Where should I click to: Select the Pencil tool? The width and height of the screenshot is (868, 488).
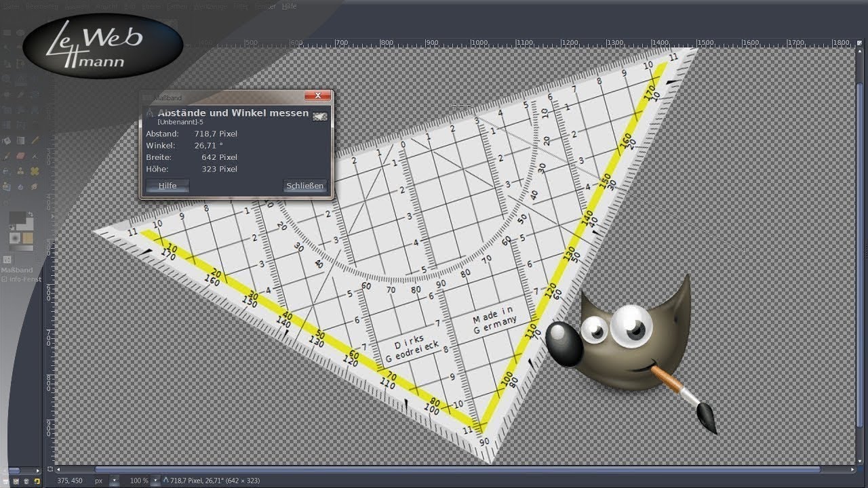coord(35,140)
